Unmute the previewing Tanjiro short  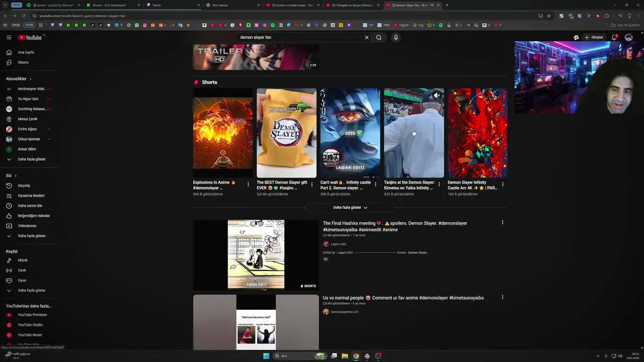click(x=437, y=95)
